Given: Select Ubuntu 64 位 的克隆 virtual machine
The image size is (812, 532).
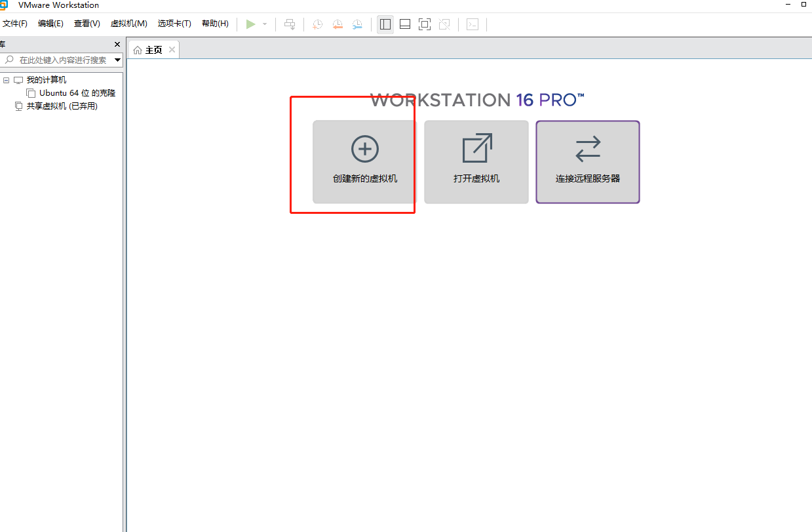Looking at the screenshot, I should click(77, 93).
